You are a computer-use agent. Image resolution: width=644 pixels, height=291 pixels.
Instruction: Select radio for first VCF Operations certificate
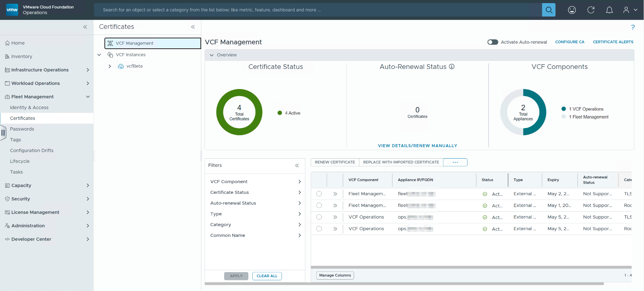tap(319, 217)
